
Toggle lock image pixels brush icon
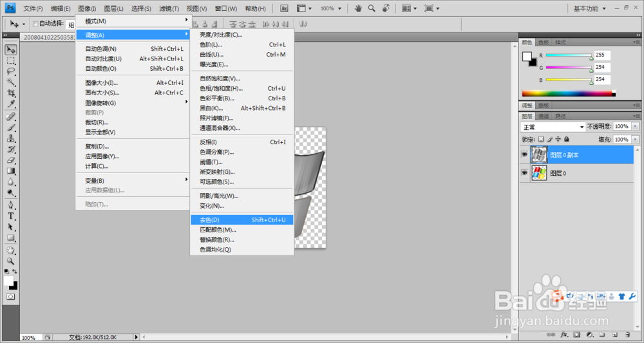tap(549, 139)
